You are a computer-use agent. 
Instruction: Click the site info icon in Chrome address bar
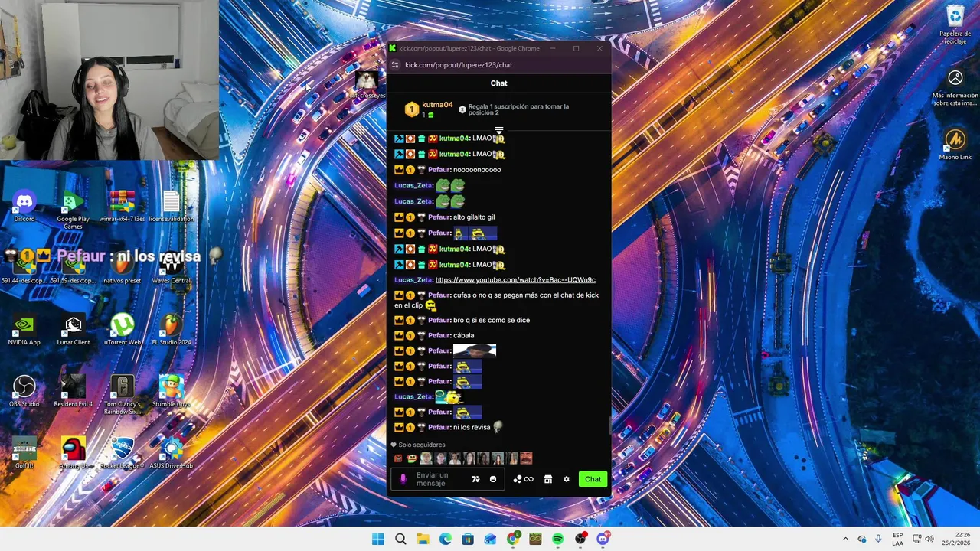click(395, 65)
